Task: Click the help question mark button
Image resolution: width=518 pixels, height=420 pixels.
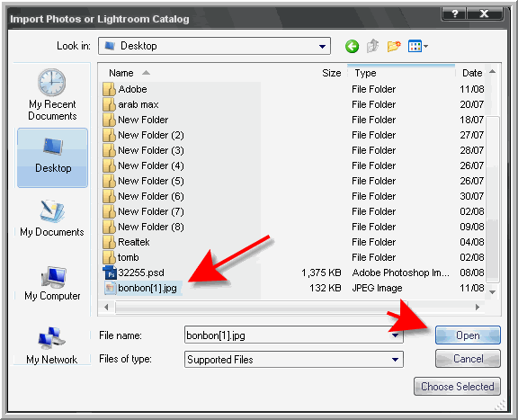Action: pyautogui.click(x=454, y=13)
